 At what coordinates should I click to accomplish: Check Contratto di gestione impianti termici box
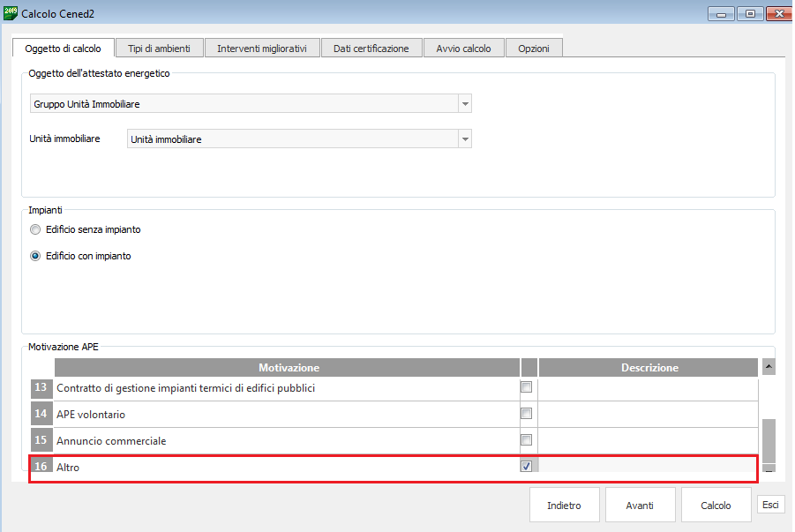pyautogui.click(x=527, y=387)
